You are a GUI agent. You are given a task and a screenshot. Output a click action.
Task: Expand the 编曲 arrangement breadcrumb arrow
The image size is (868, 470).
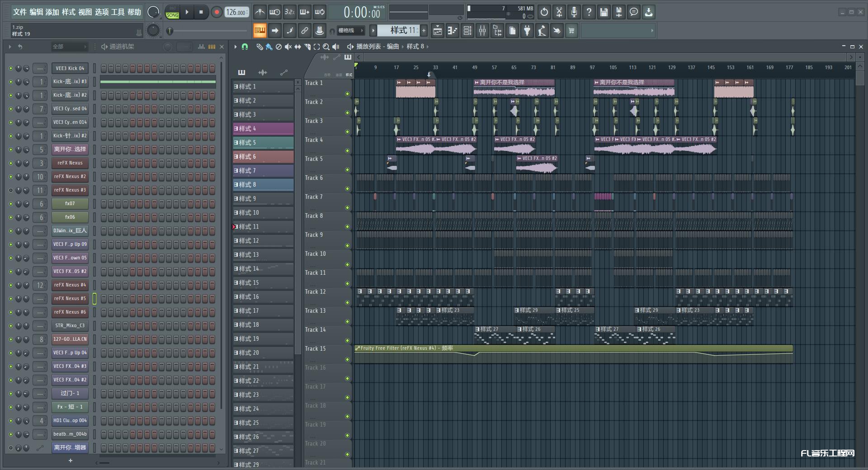[402, 47]
